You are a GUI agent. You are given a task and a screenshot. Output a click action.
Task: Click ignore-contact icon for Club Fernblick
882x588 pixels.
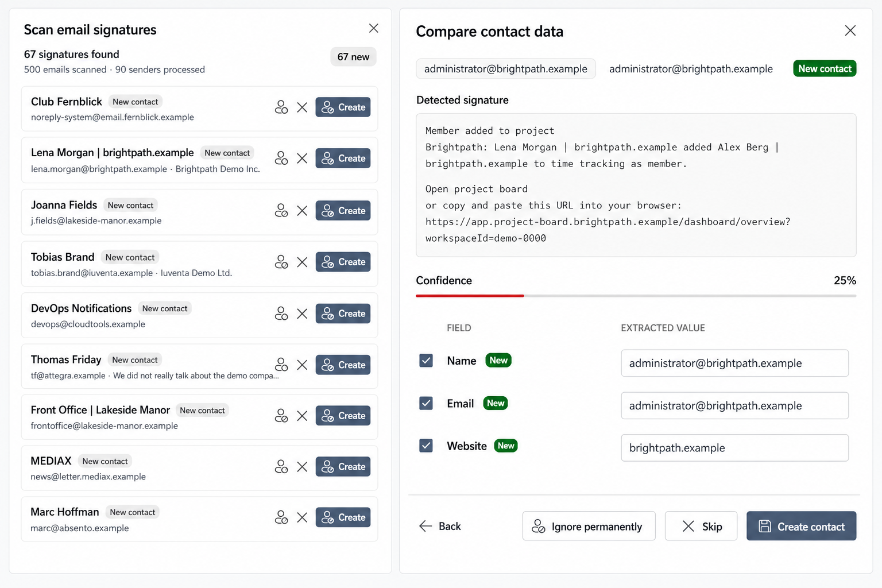click(x=281, y=107)
